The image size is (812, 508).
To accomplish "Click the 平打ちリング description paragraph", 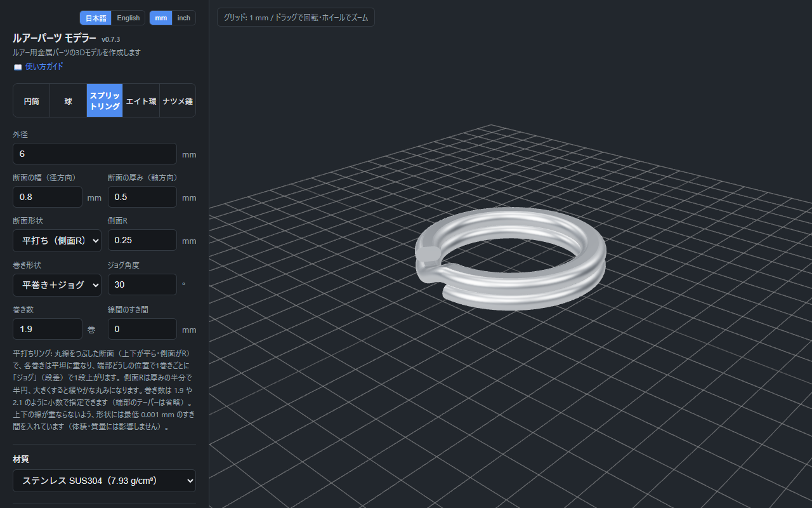I will click(x=103, y=390).
